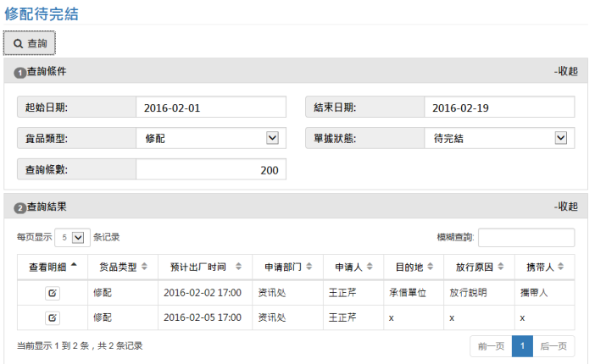Open the 單據狀態 dropdown
Screen dimensions: 595x364
[560, 138]
